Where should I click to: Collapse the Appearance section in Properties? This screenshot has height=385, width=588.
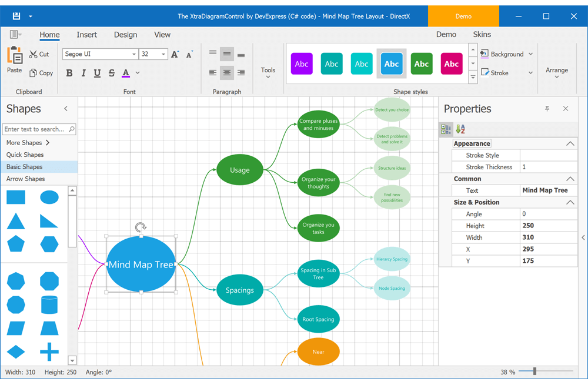click(569, 143)
